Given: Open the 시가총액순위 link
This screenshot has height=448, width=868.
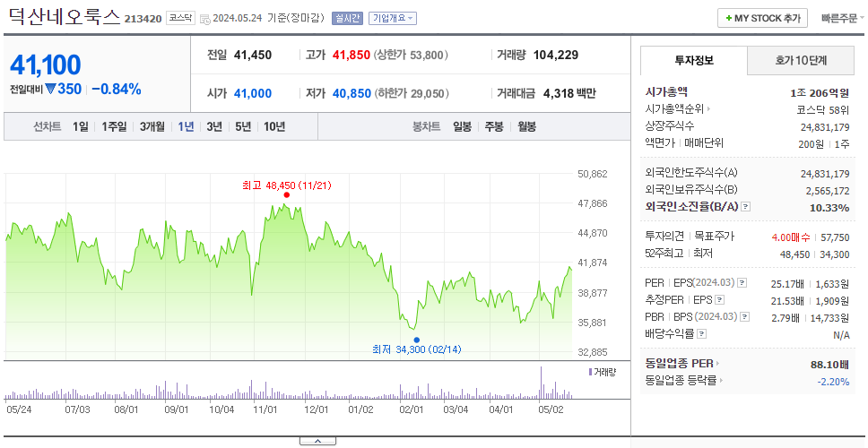Looking at the screenshot, I should 674,109.
